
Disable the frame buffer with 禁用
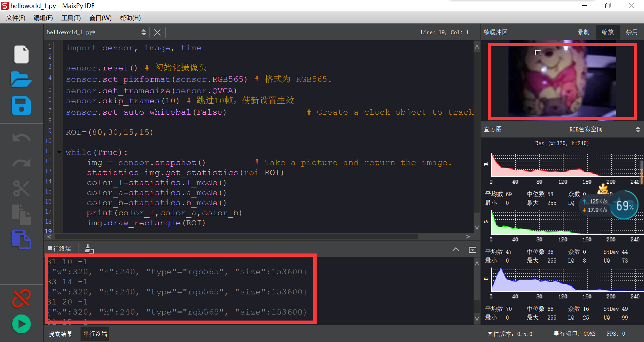[632, 32]
